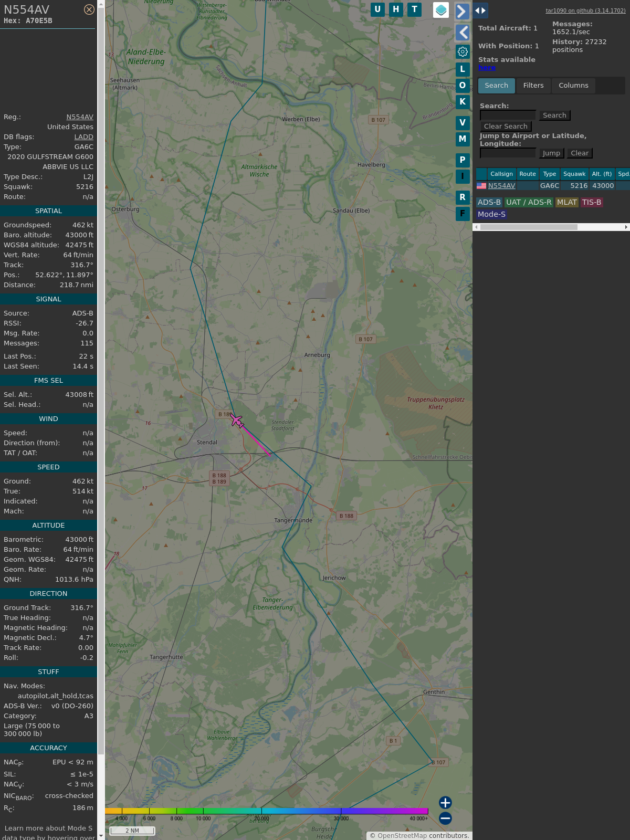Click the table horizontal scrollbar
The height and width of the screenshot is (840, 630).
(529, 227)
